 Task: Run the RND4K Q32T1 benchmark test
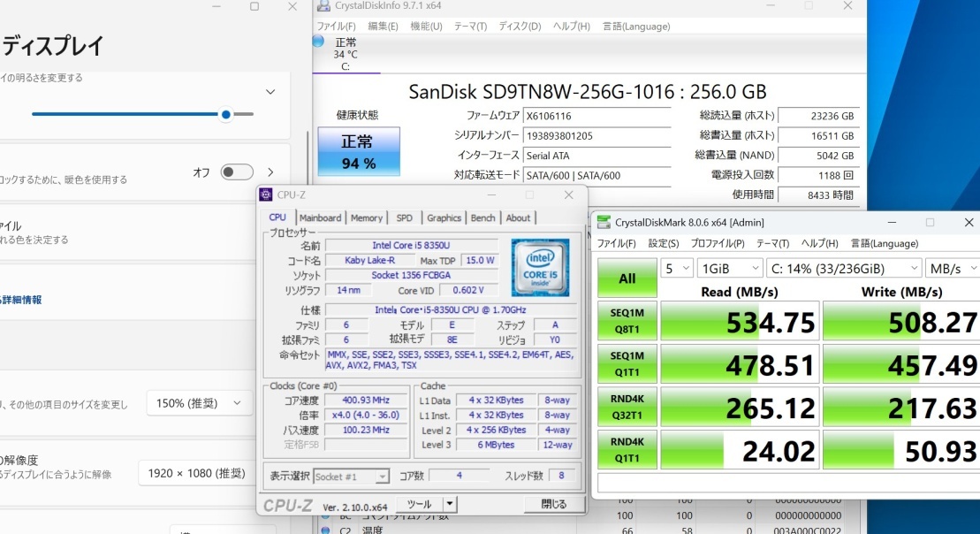point(627,408)
